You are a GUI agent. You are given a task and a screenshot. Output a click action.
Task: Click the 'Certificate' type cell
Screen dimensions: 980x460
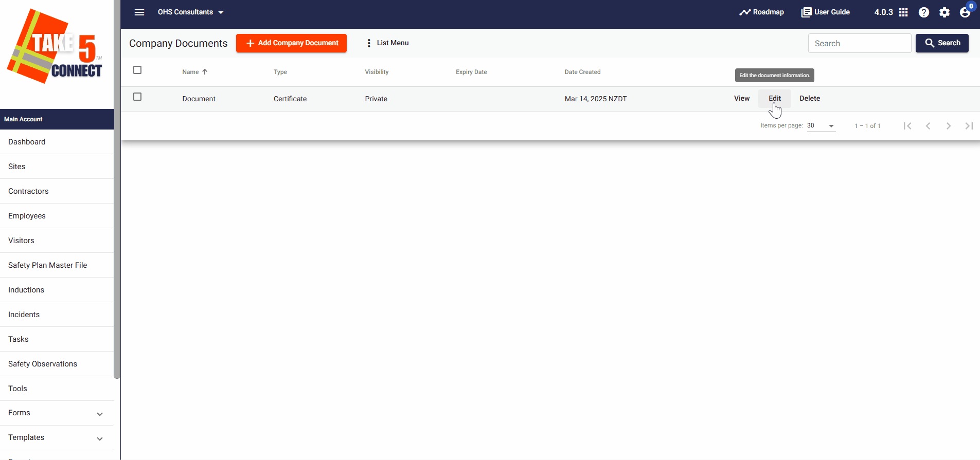290,99
